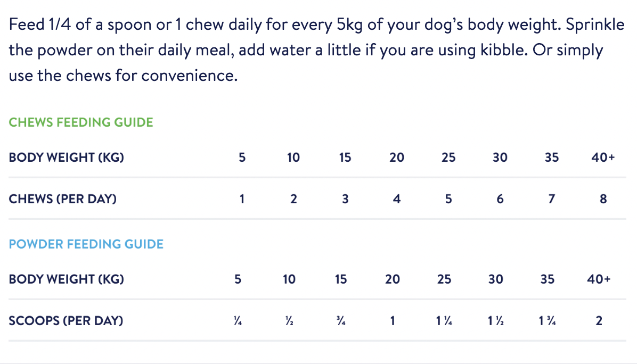
Task: Click the 3 chews per day cell
Action: pos(345,199)
